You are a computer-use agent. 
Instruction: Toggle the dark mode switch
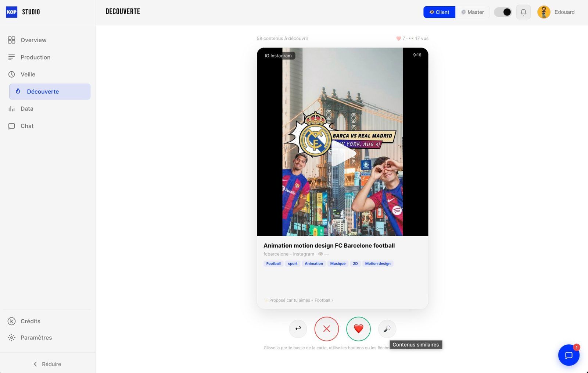coord(503,12)
